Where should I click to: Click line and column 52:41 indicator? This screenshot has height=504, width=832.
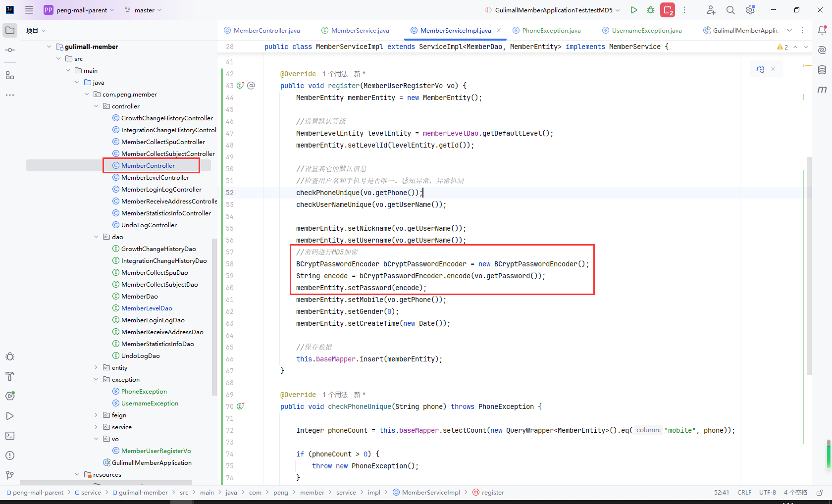click(x=722, y=493)
